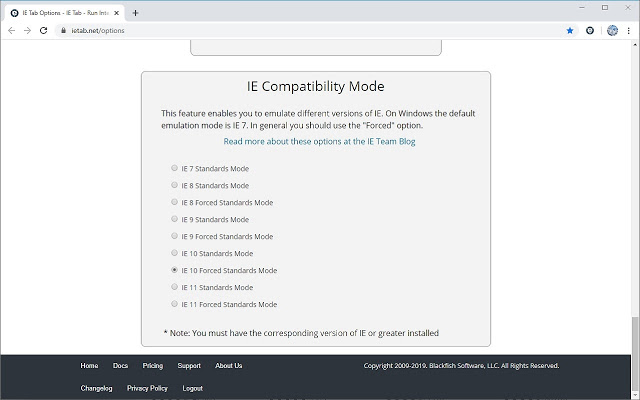Go back using the browser back arrow
This screenshot has height=400, width=640.
(11, 31)
